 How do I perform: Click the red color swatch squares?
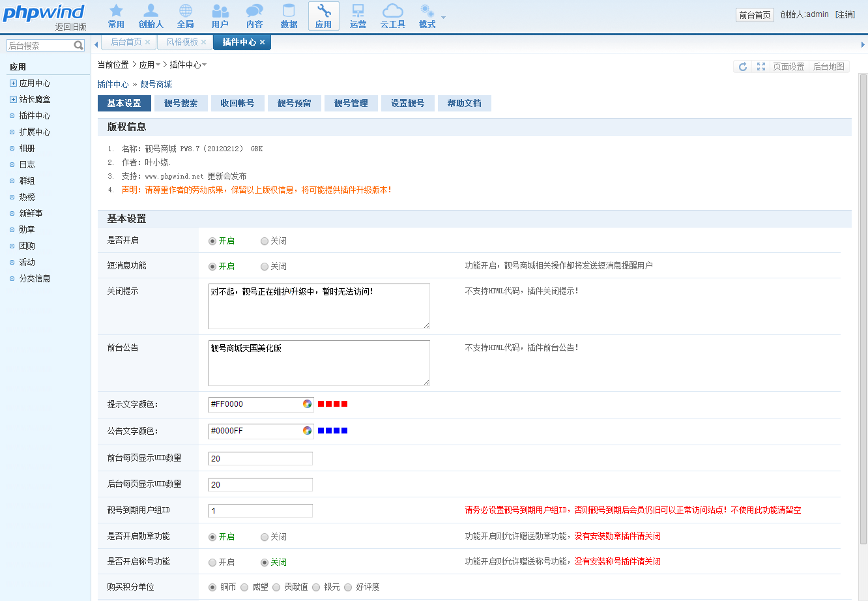click(332, 404)
